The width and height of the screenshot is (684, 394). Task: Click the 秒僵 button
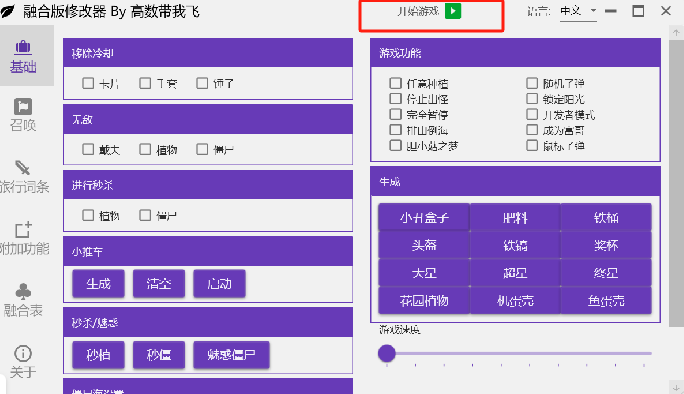159,355
